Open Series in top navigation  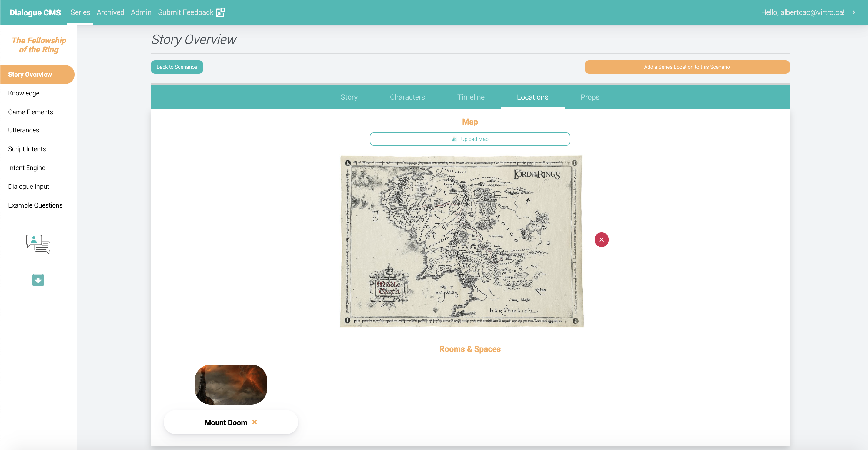(x=80, y=12)
